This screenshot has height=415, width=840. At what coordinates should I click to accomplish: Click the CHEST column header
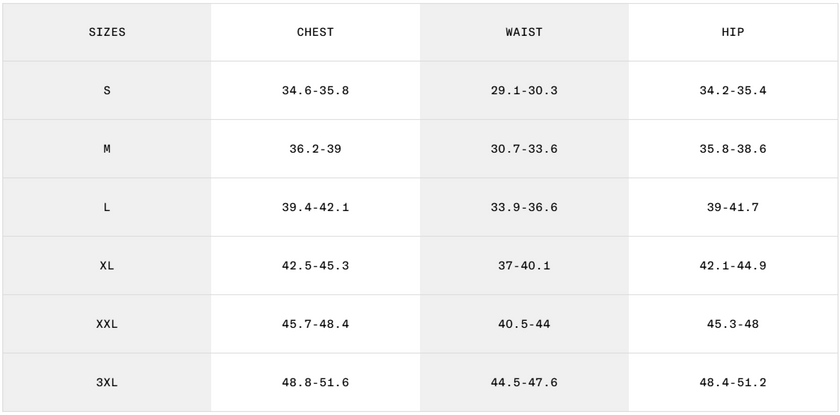[x=315, y=32]
